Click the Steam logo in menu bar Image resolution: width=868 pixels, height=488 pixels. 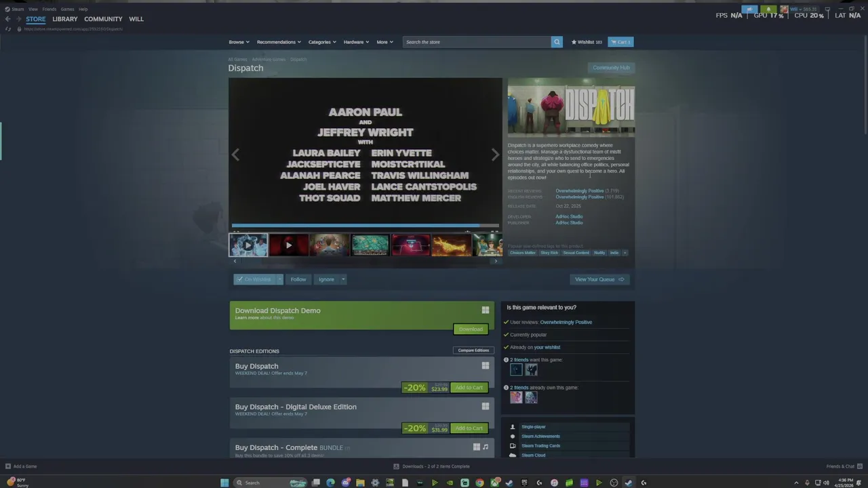coord(7,9)
